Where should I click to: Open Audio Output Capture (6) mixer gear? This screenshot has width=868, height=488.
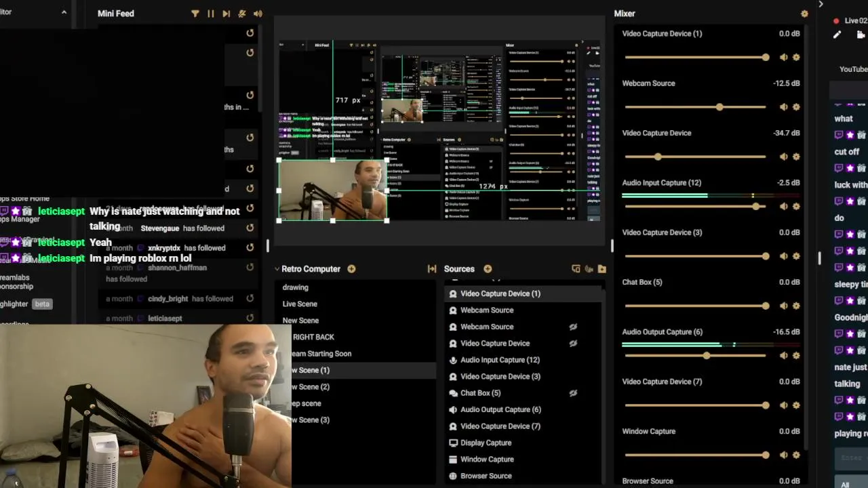click(796, 356)
